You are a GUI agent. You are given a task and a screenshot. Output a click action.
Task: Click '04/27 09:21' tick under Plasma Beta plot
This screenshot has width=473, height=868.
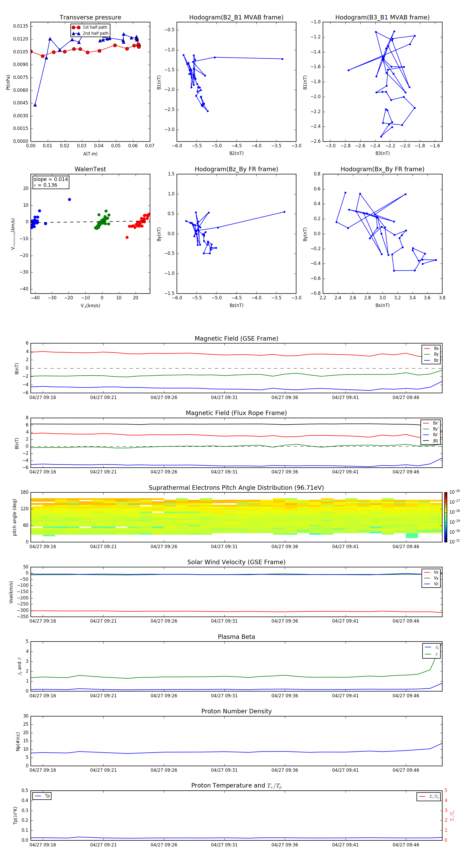tap(103, 695)
